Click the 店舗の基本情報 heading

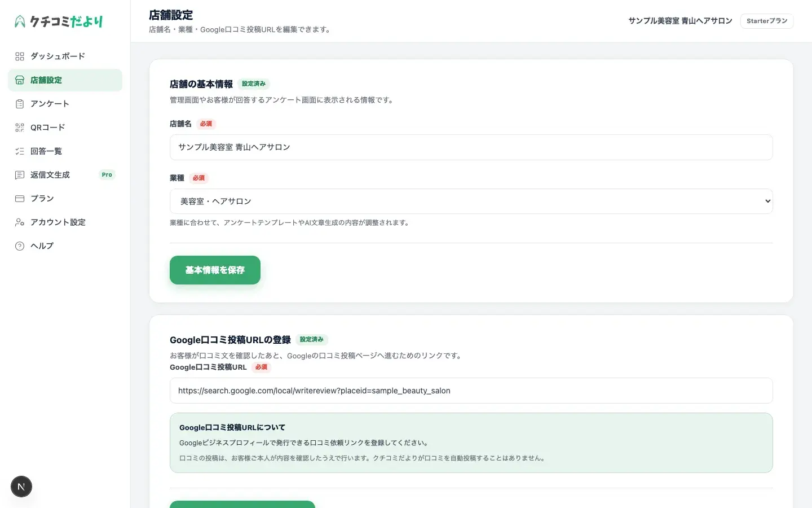pyautogui.click(x=201, y=84)
